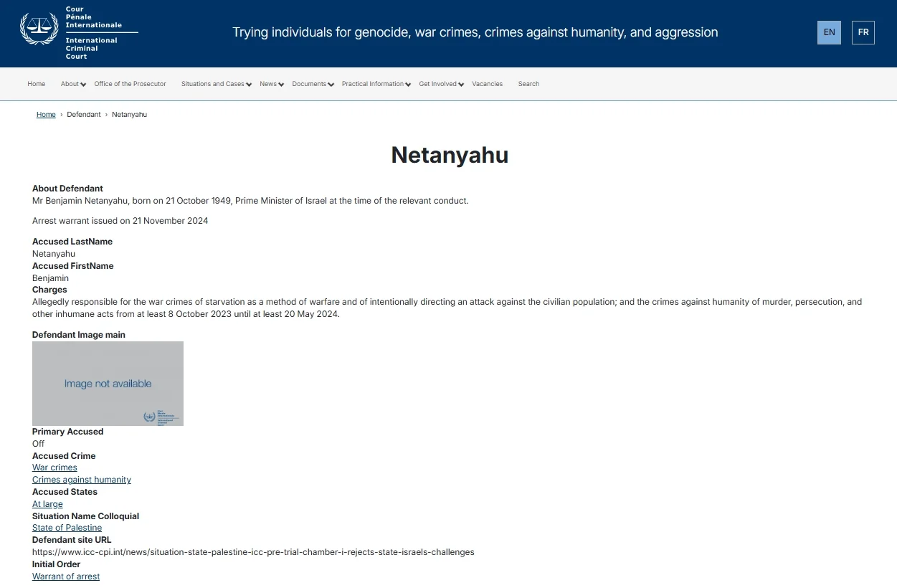Image resolution: width=897 pixels, height=588 pixels.
Task: Open the State of Palestine situation link
Action: (67, 527)
